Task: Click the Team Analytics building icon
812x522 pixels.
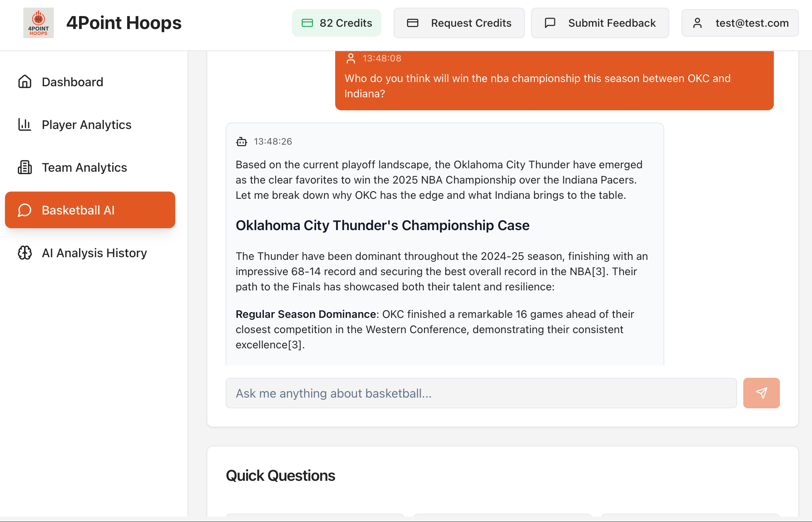Action: [25, 167]
